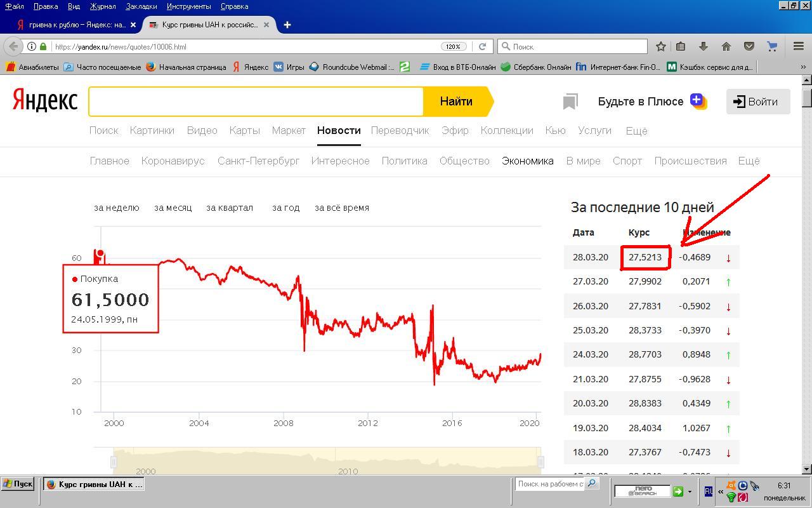
Task: Select taskbar item Курс гривны UAH
Action: (x=95, y=484)
